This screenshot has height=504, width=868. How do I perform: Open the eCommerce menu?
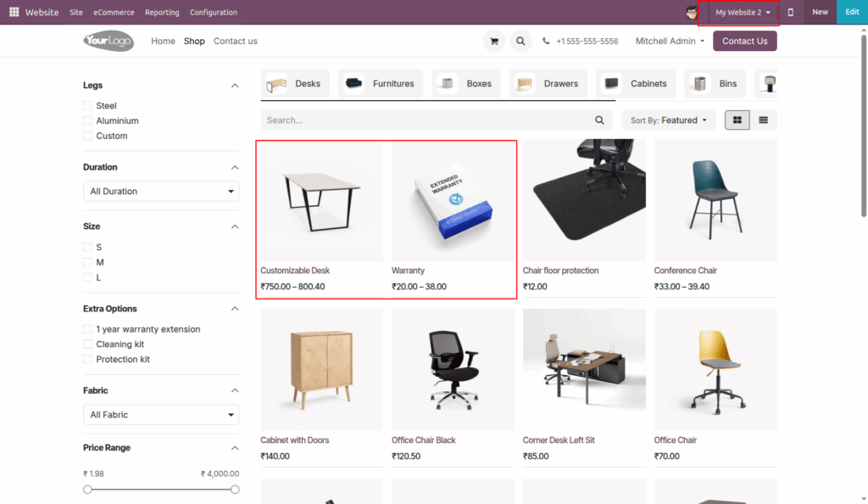(x=114, y=12)
